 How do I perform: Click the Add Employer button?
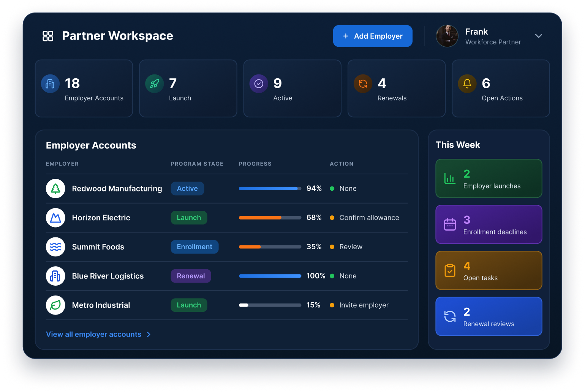click(x=373, y=36)
